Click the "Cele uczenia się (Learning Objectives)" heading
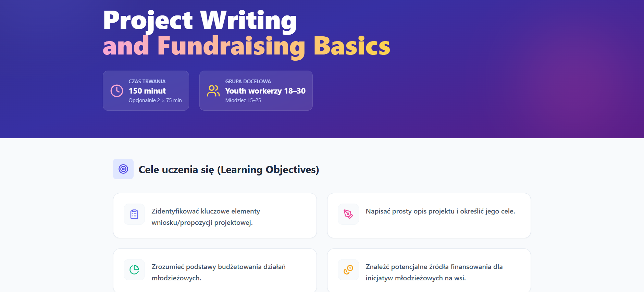Screen dimensions: 644x292 coord(228,170)
